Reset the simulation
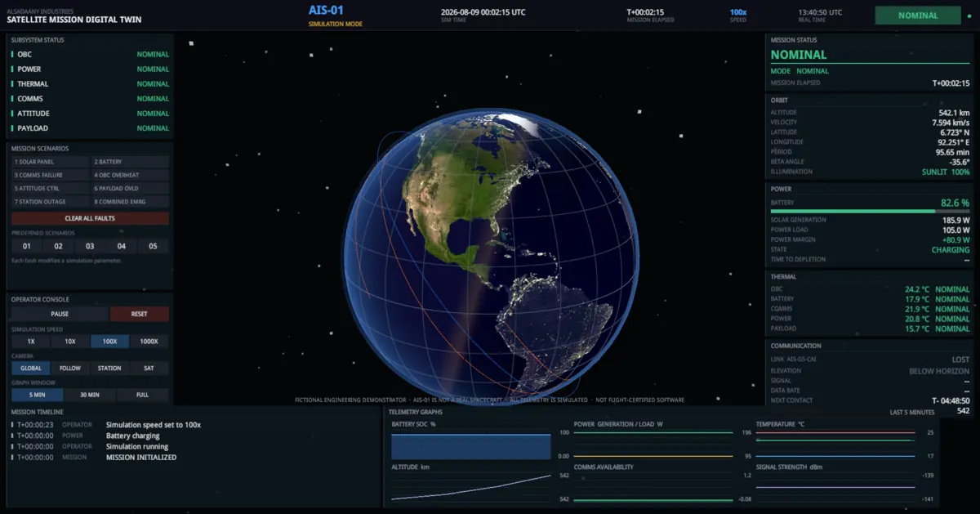The width and height of the screenshot is (980, 514). click(x=140, y=314)
